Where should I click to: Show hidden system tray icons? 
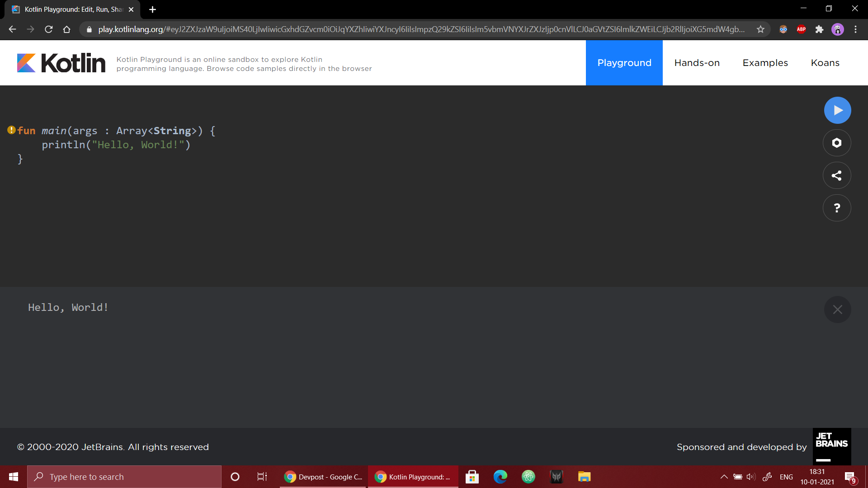click(x=724, y=477)
